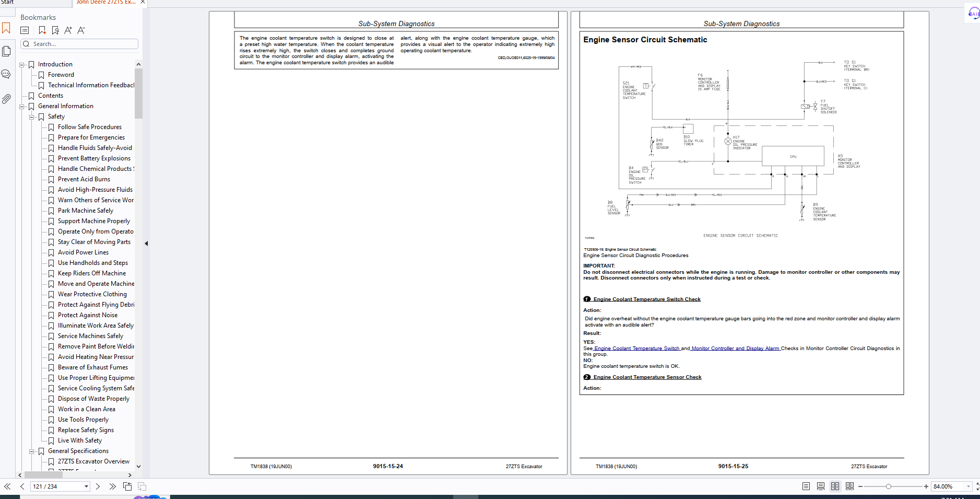The image size is (980, 499).
Task: Switch to single page view mode
Action: (x=806, y=486)
